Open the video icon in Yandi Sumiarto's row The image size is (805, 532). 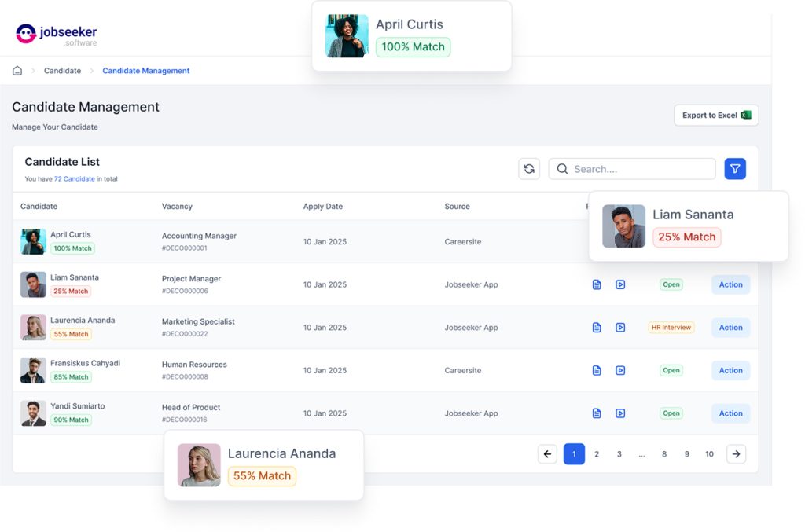(x=620, y=413)
